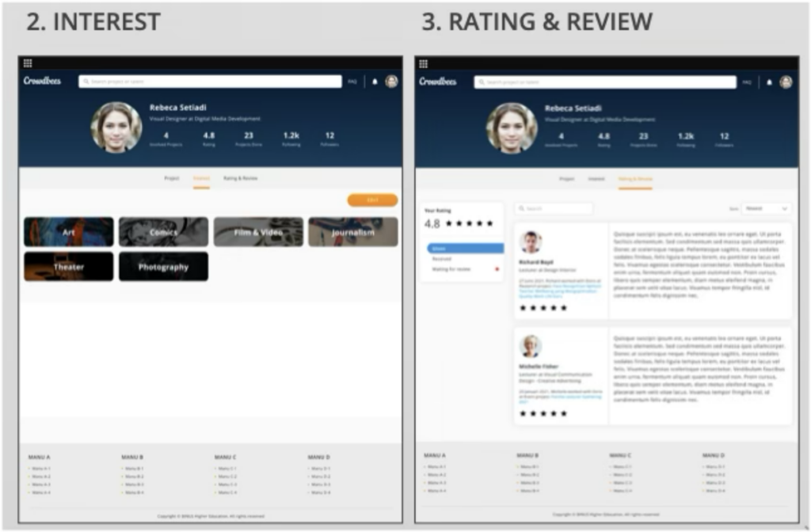The width and height of the screenshot is (811, 532).
Task: Click the notification bell on Rating & Review screen
Action: [x=769, y=82]
